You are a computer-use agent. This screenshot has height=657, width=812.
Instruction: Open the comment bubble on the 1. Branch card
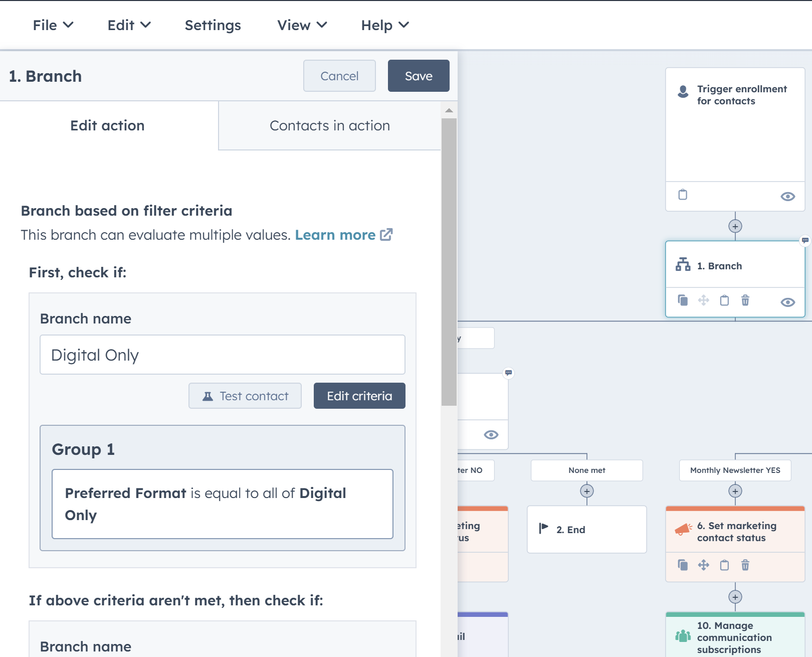point(804,241)
